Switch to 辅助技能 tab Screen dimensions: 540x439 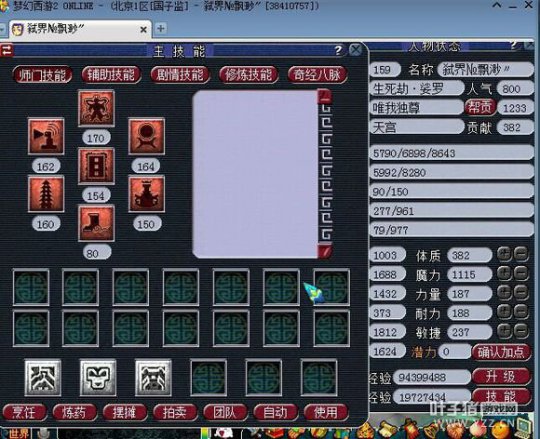111,75
